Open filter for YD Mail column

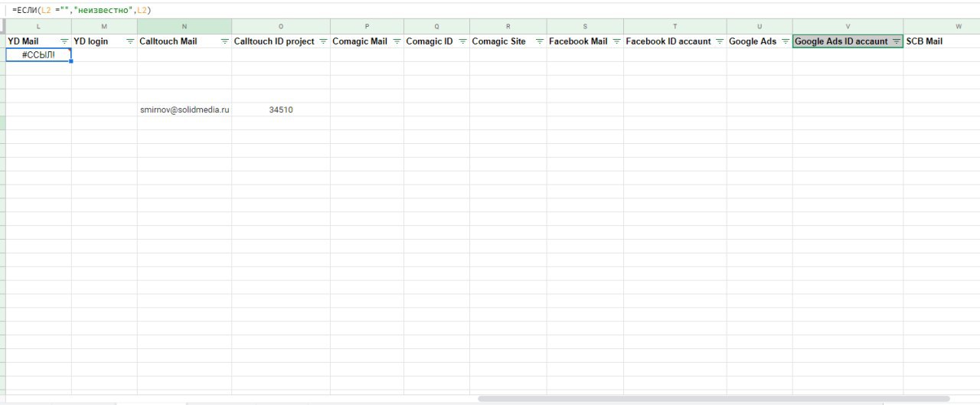pos(64,41)
